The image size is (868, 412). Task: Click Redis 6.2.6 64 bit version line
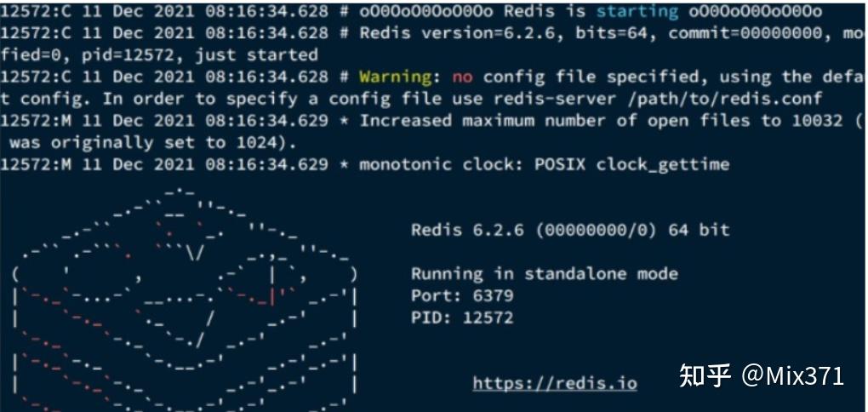570,229
